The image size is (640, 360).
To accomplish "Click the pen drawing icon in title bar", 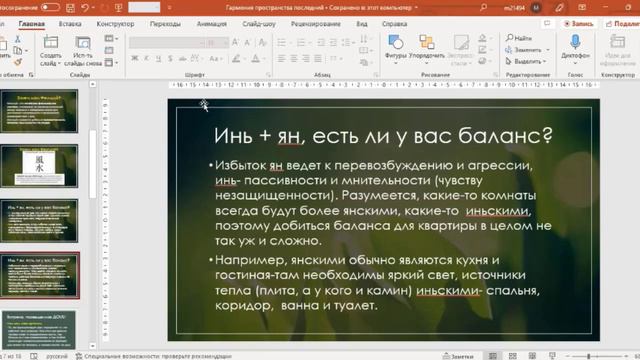I will (559, 7).
